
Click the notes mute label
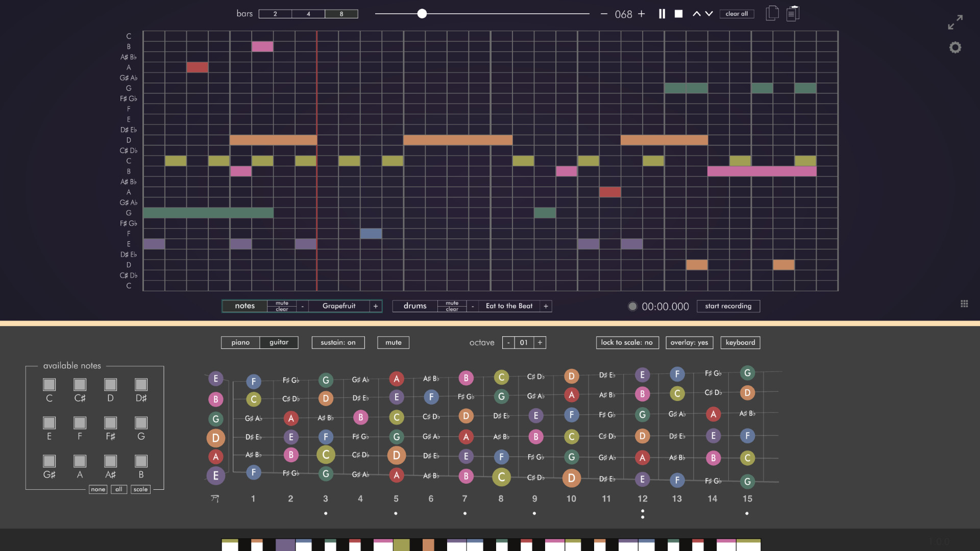pyautogui.click(x=281, y=302)
